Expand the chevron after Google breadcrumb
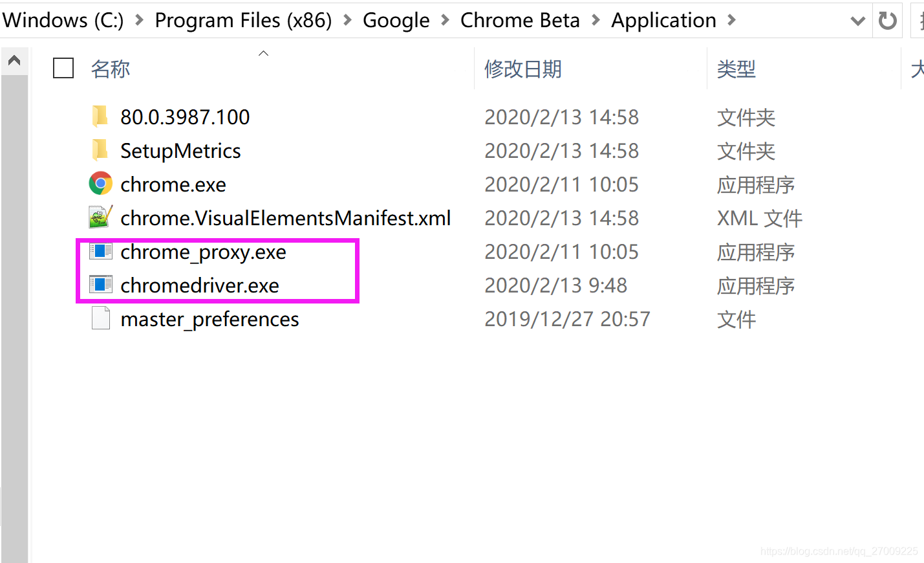924x563 pixels. (x=445, y=21)
